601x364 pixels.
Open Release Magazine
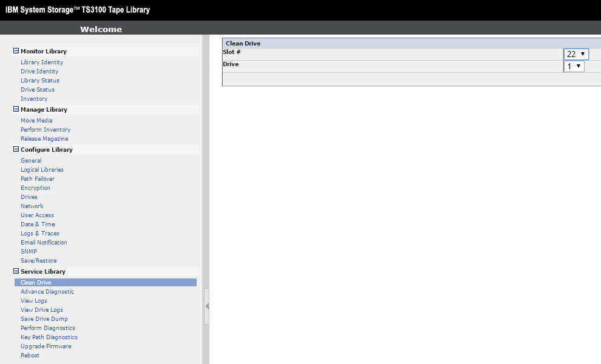(44, 139)
